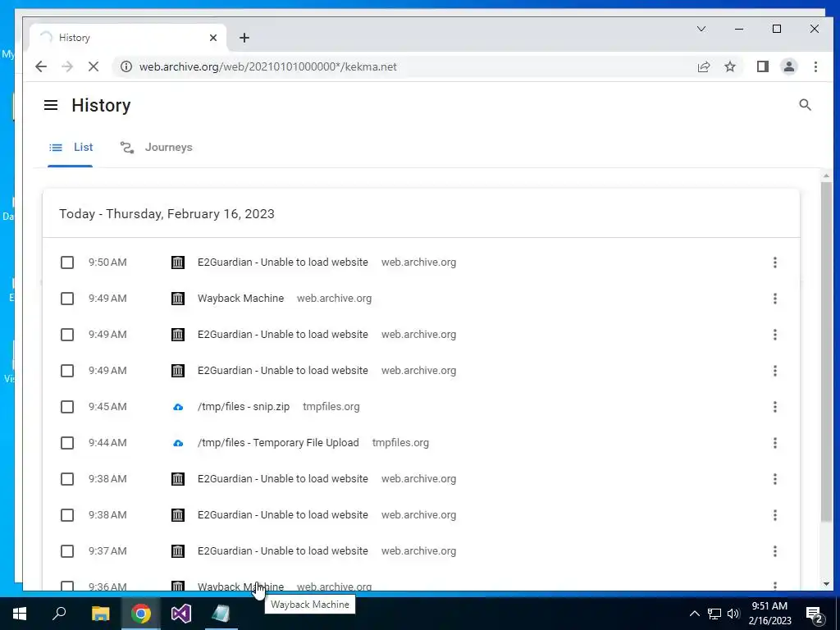
Task: Open File Explorer from the taskbar
Action: (100, 614)
